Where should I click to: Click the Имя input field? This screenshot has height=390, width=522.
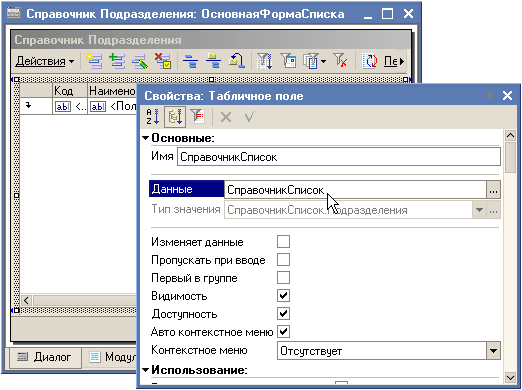click(x=339, y=157)
